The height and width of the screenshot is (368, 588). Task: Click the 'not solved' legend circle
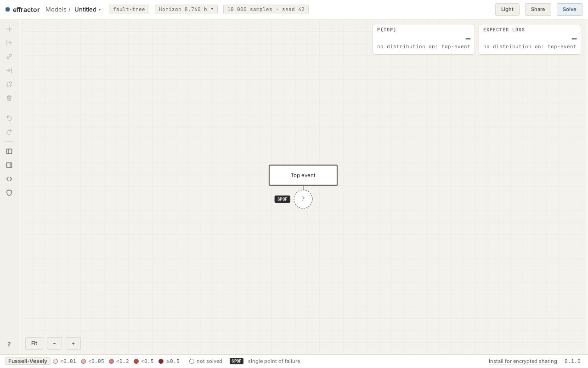point(192,362)
